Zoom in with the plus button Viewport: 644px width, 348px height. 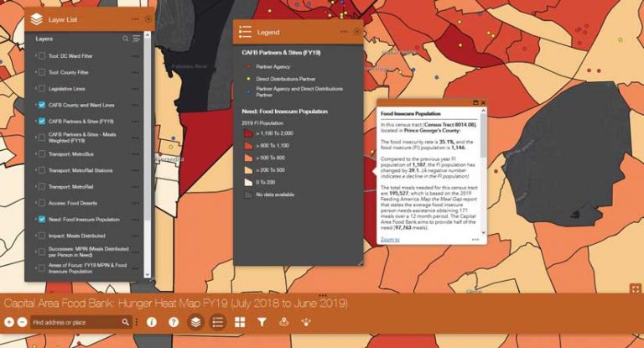coord(9,323)
